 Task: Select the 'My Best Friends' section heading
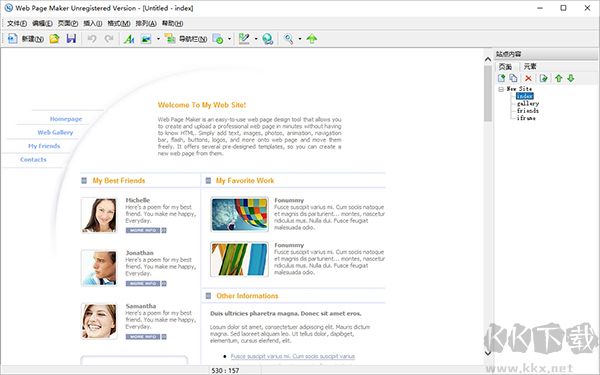119,181
